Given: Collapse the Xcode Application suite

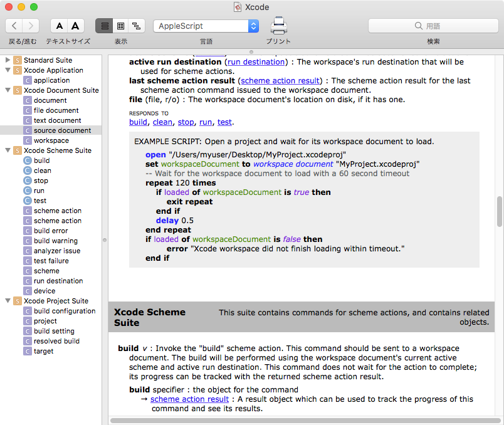Looking at the screenshot, I should coord(8,70).
